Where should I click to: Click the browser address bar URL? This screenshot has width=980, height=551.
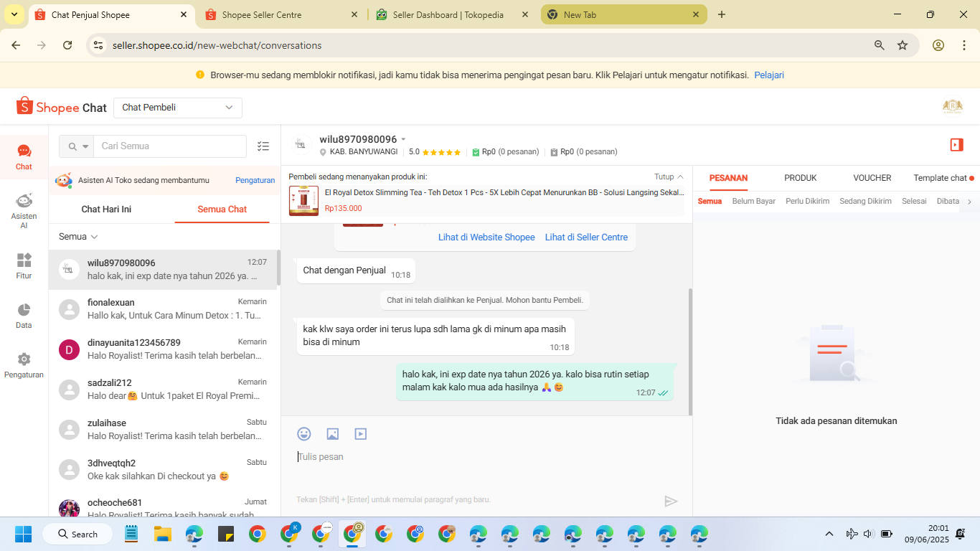[x=217, y=45]
